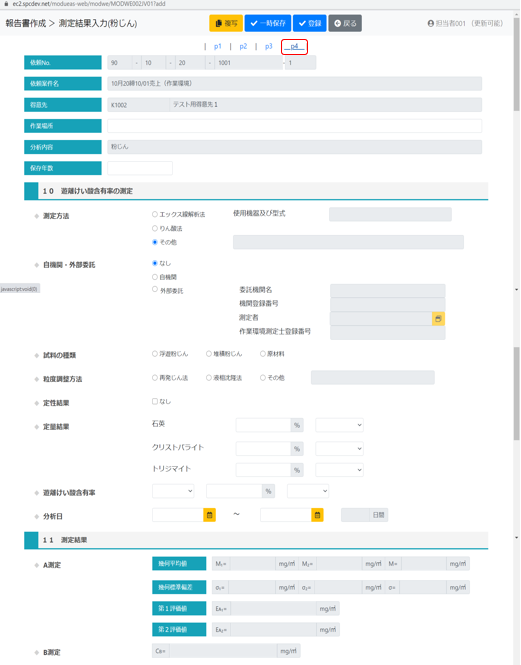This screenshot has width=521, height=665.
Task: Click the yellow 複写 copy button
Action: tap(226, 23)
